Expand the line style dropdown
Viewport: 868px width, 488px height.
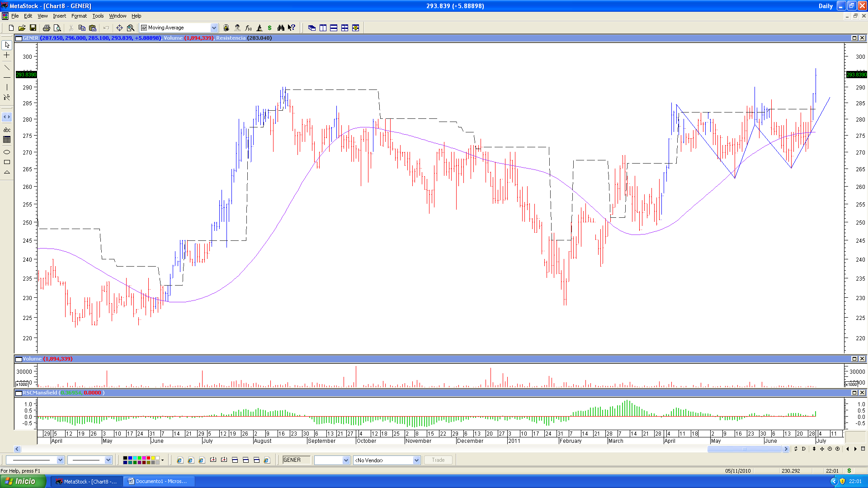60,460
